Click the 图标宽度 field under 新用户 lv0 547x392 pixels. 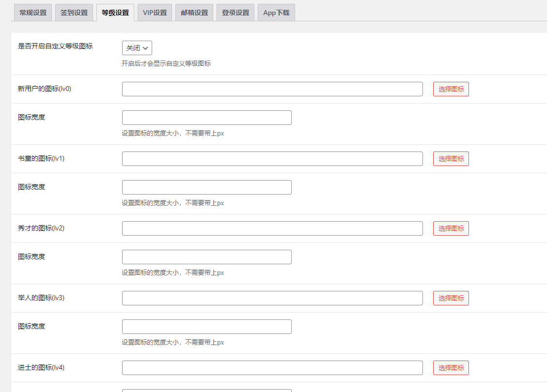[206, 118]
